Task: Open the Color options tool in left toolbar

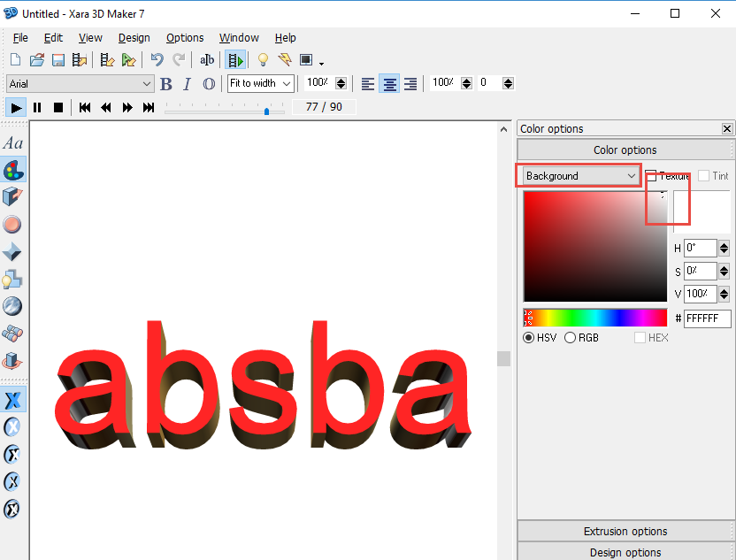Action: [x=13, y=170]
